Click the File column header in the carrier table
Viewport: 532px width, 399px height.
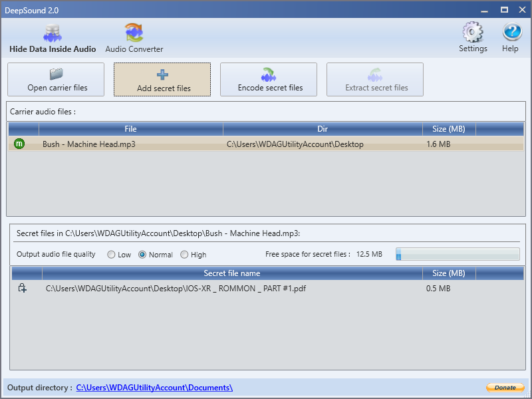pos(130,129)
